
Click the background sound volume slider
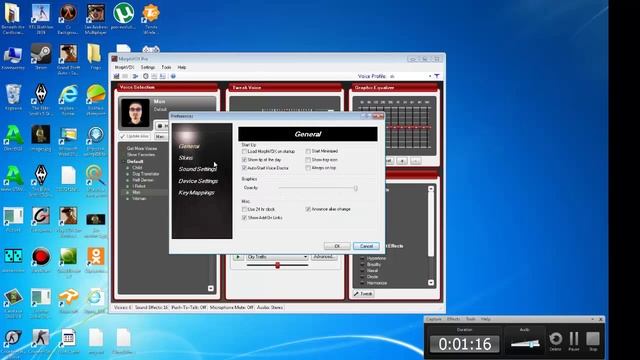[x=278, y=265]
